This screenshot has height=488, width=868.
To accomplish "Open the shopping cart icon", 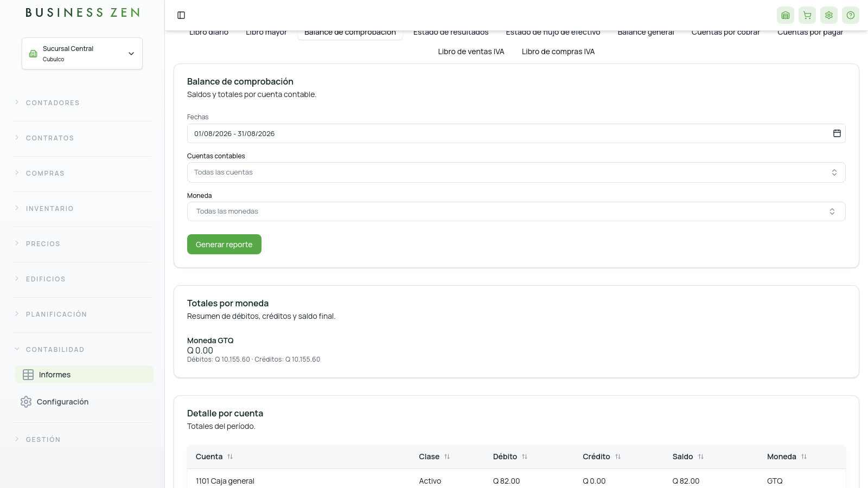I will pos(807,15).
